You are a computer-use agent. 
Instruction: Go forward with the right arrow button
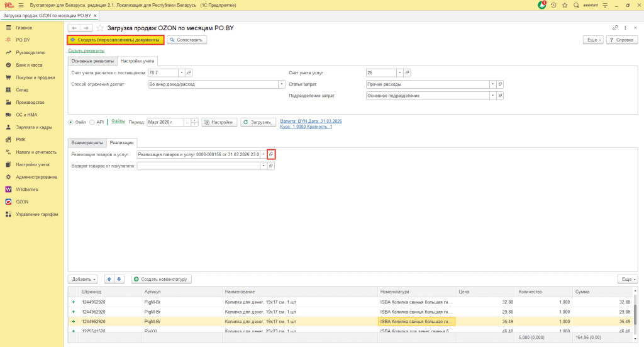pos(86,28)
